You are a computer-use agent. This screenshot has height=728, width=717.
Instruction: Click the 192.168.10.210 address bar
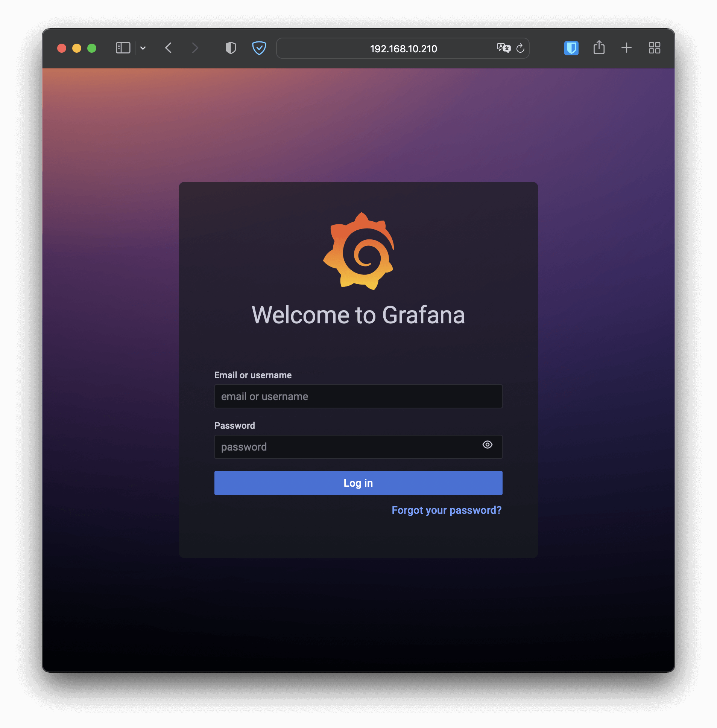click(x=403, y=49)
